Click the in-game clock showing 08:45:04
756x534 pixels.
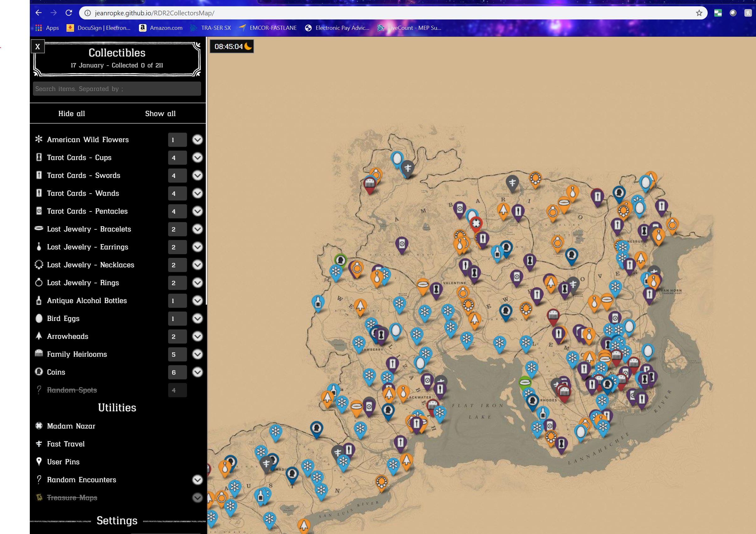click(232, 46)
